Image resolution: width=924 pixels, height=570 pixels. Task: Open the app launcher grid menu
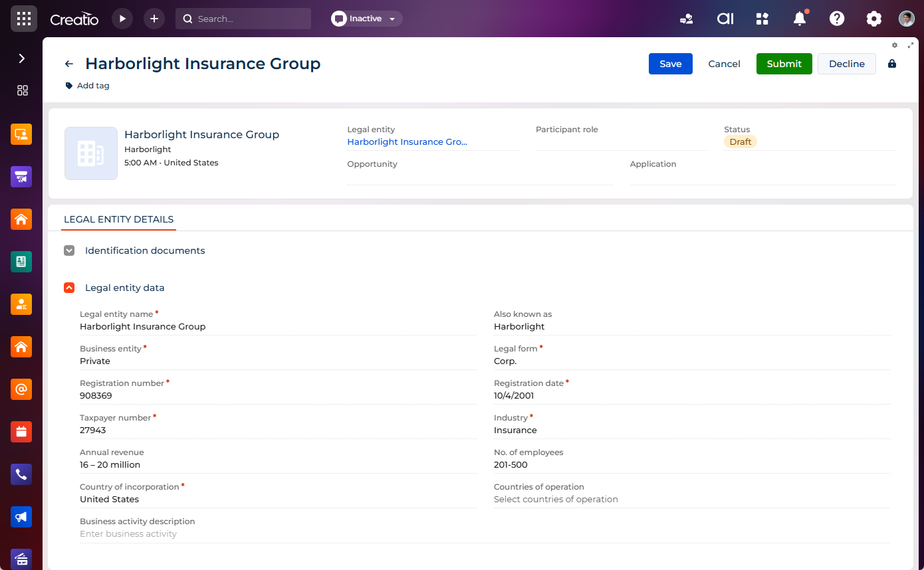24,19
